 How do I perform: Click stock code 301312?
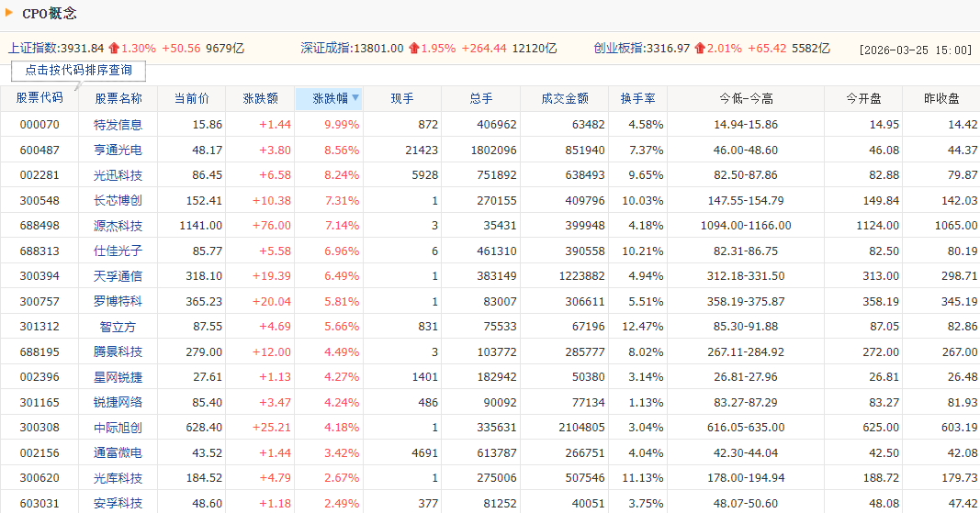click(39, 326)
